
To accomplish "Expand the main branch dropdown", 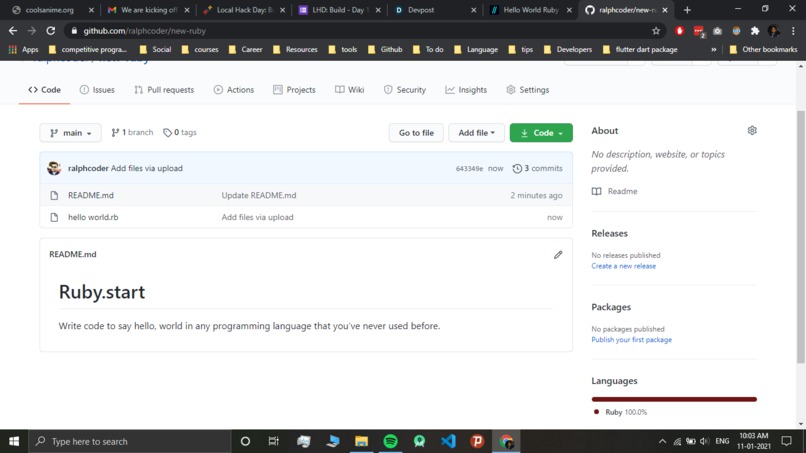I will tap(70, 133).
